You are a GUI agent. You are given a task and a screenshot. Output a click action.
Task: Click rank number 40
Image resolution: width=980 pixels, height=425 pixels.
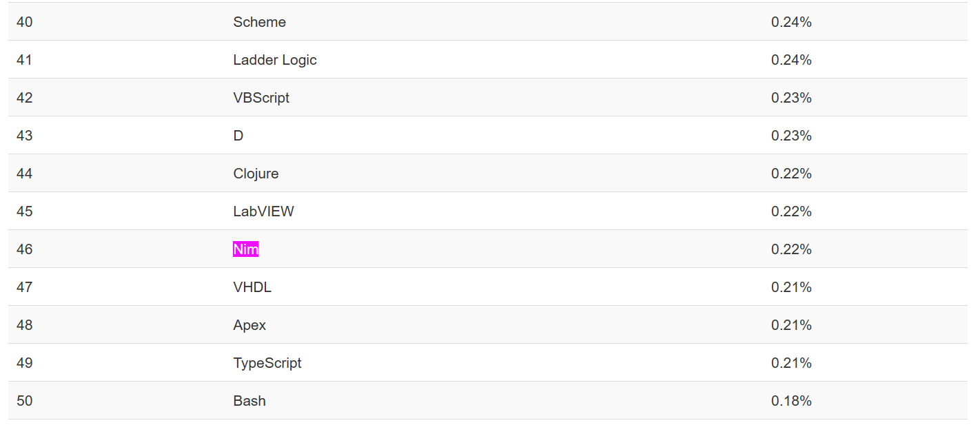pos(24,22)
